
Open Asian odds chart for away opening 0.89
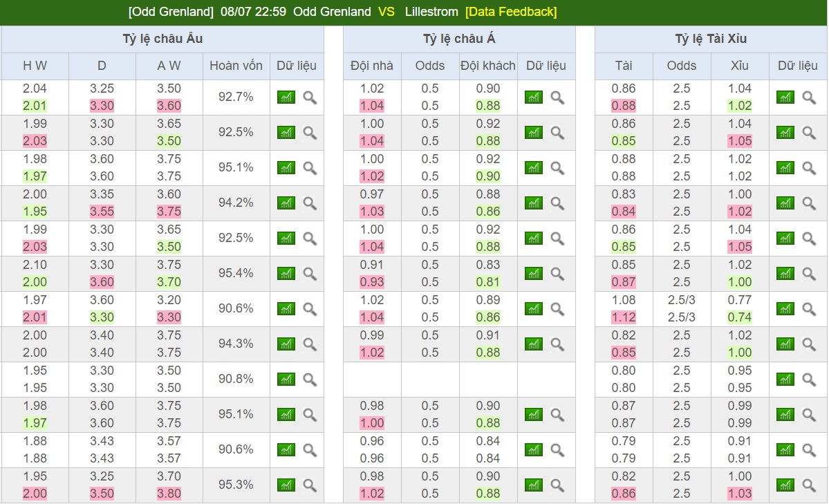[534, 309]
